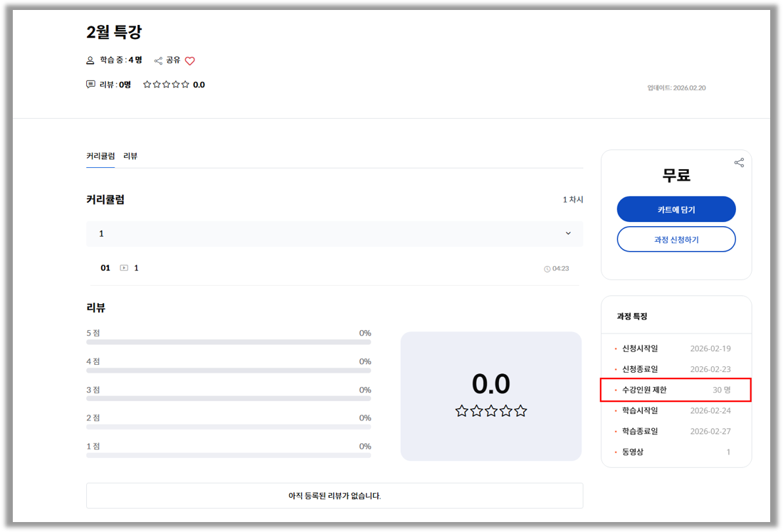
Task: Click the header star rating beside 0.0
Action: pyautogui.click(x=166, y=85)
